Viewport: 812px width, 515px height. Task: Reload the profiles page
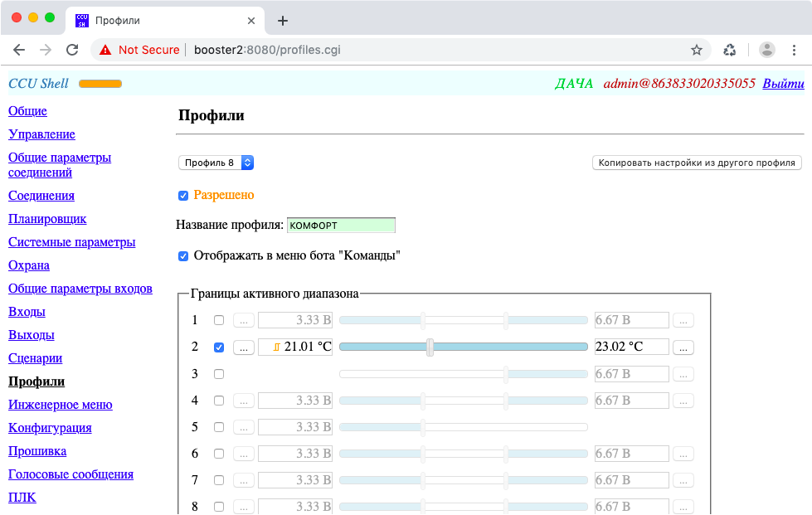(x=72, y=50)
